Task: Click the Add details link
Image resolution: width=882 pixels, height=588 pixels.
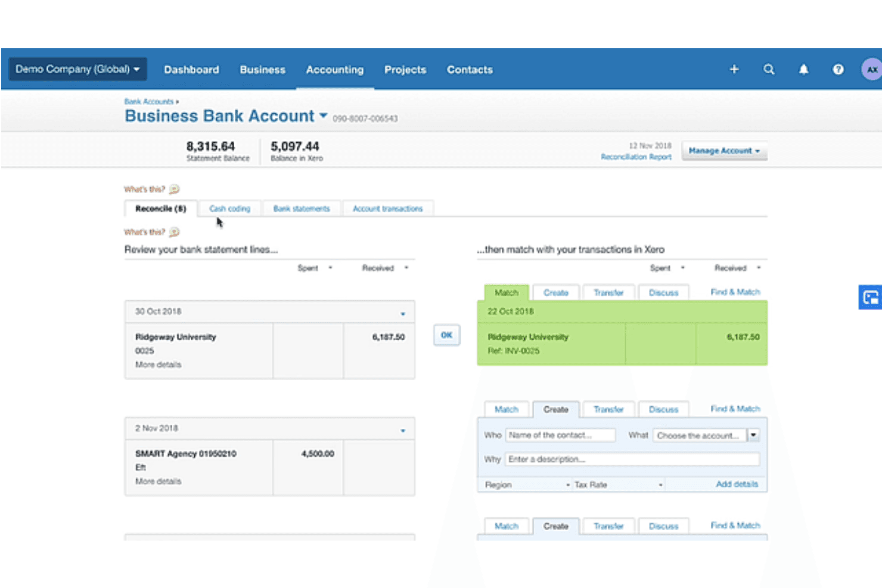Action: [x=737, y=484]
